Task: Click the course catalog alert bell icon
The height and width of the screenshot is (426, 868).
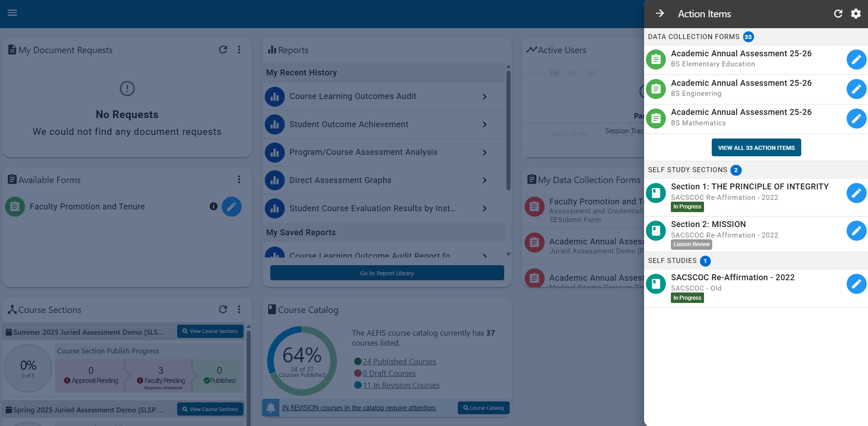Action: [x=271, y=407]
